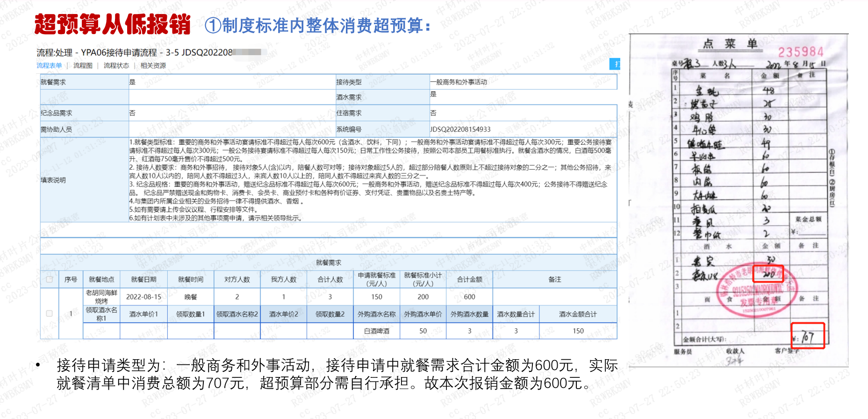Click the red circular invoice stamp

[757, 290]
